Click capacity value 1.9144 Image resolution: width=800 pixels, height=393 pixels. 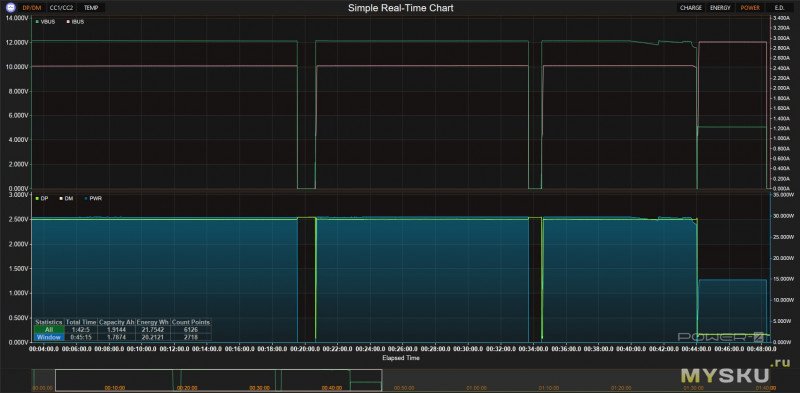point(116,330)
